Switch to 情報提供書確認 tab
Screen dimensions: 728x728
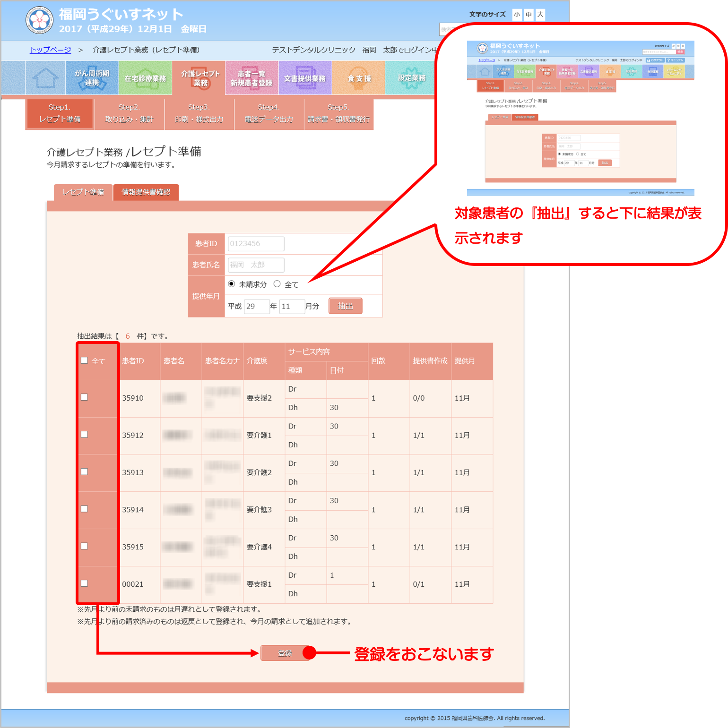(x=146, y=192)
